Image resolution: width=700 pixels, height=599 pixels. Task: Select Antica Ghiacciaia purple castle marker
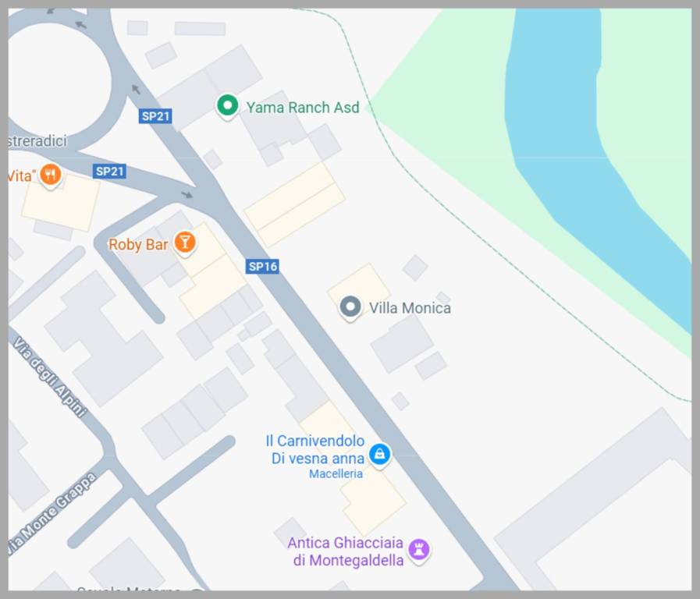(x=419, y=550)
